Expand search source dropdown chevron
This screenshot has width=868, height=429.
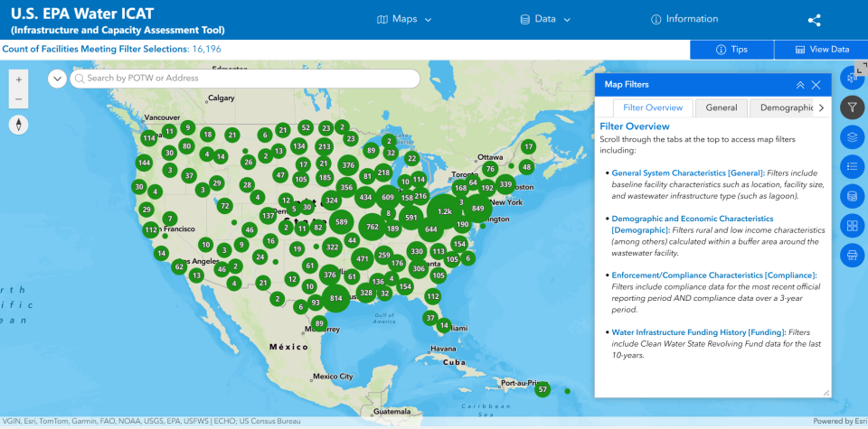[57, 79]
